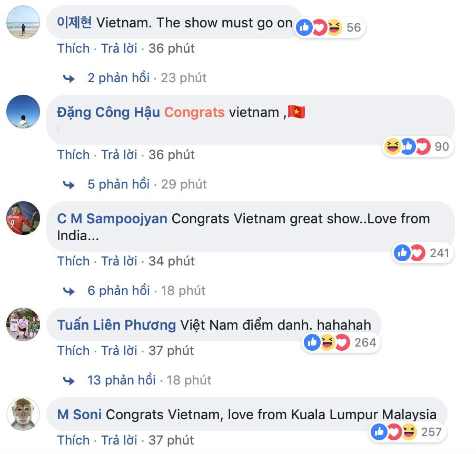Expand the 13 phản hồi replies
This screenshot has width=476, height=454.
tap(122, 380)
